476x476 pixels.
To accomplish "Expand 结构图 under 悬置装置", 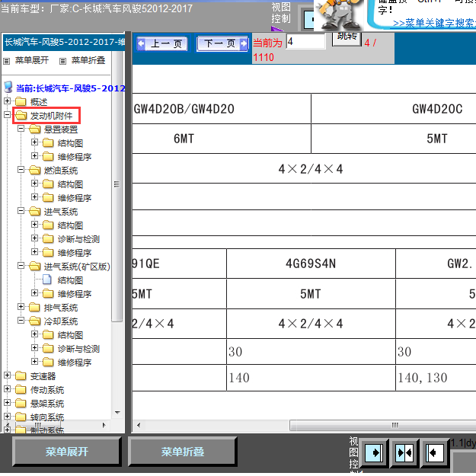I will (x=34, y=142).
